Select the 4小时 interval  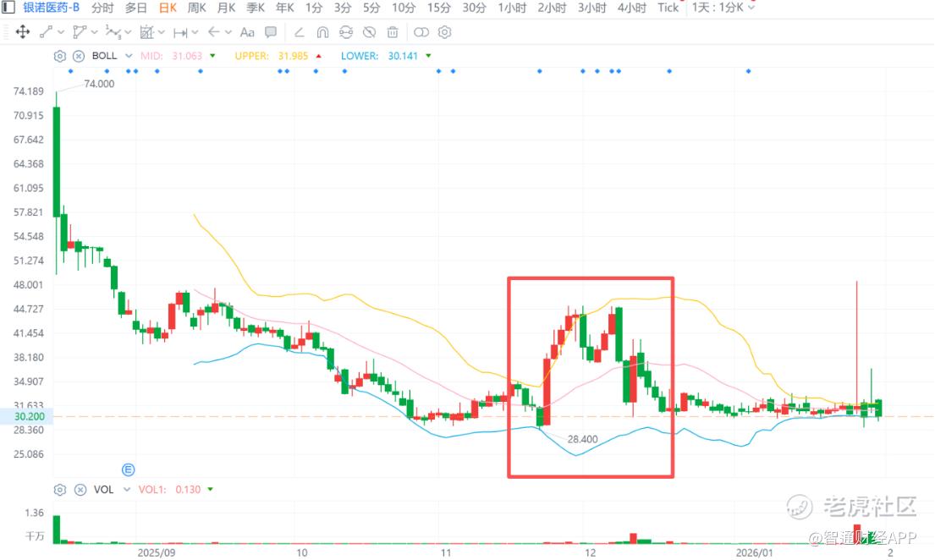631,8
